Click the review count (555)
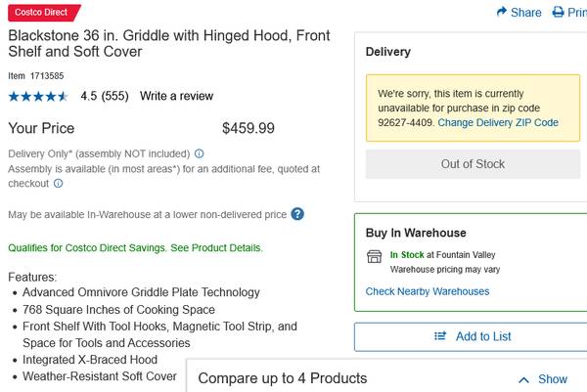 (114, 96)
